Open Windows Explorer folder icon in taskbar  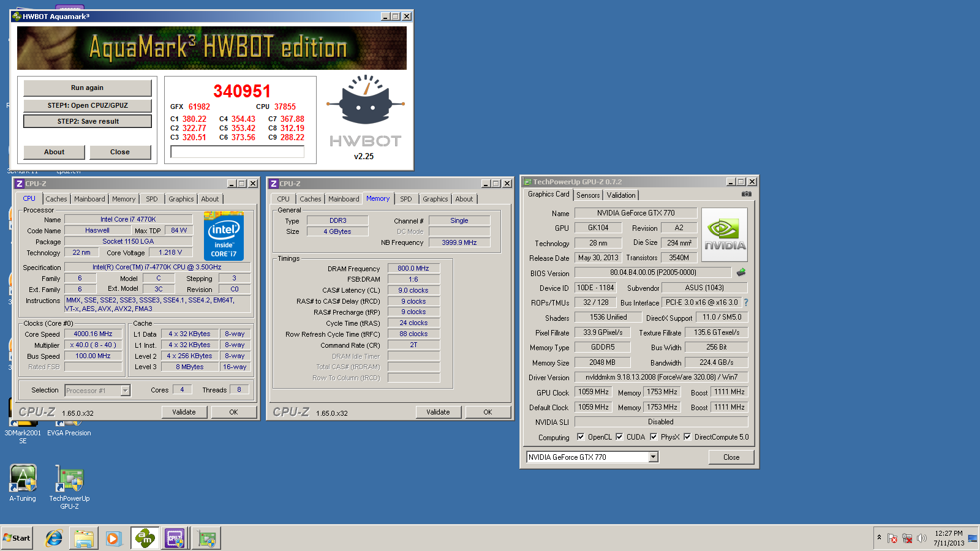tap(84, 538)
